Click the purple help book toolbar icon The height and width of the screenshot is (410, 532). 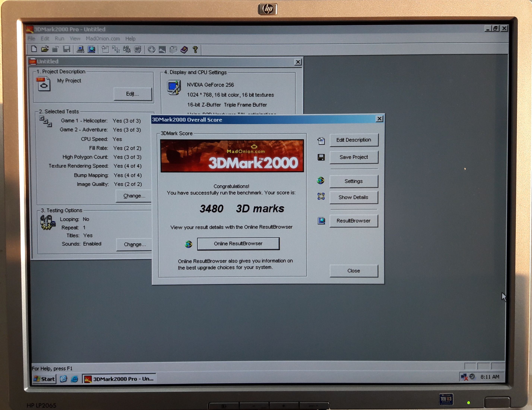coord(184,50)
